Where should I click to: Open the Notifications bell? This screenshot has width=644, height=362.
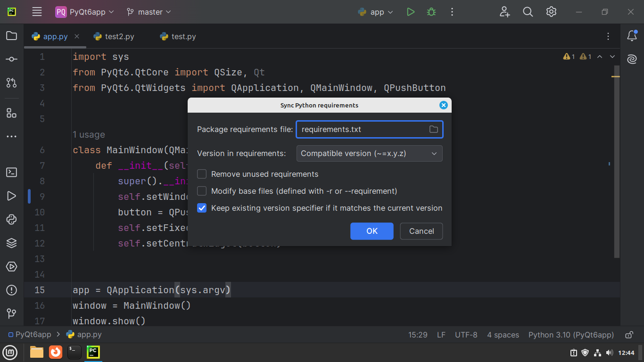point(632,36)
